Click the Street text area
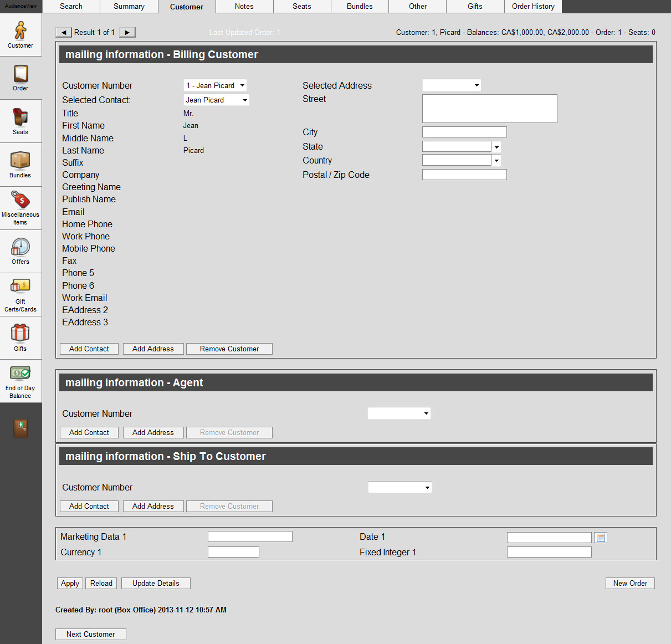 [490, 109]
